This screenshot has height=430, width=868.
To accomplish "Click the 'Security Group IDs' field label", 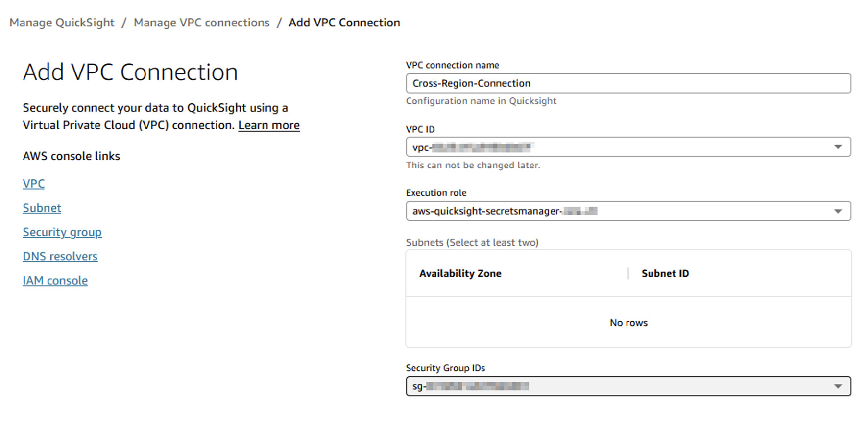I will [445, 368].
